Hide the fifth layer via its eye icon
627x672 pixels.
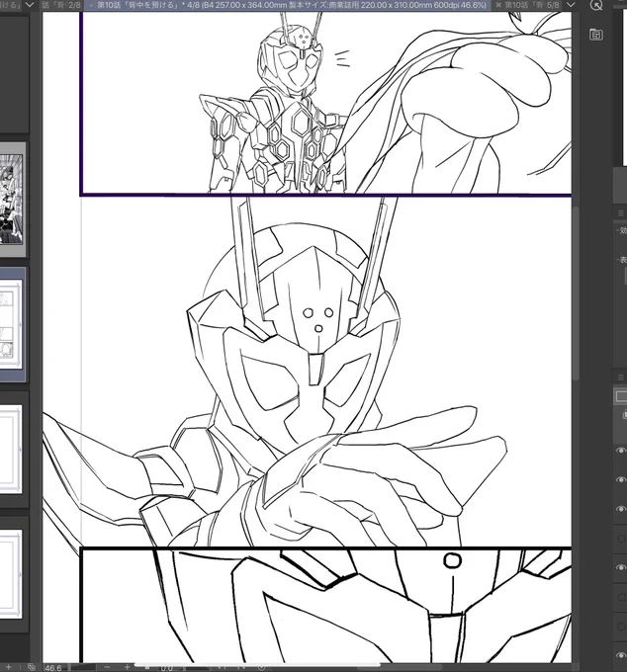pyautogui.click(x=620, y=567)
